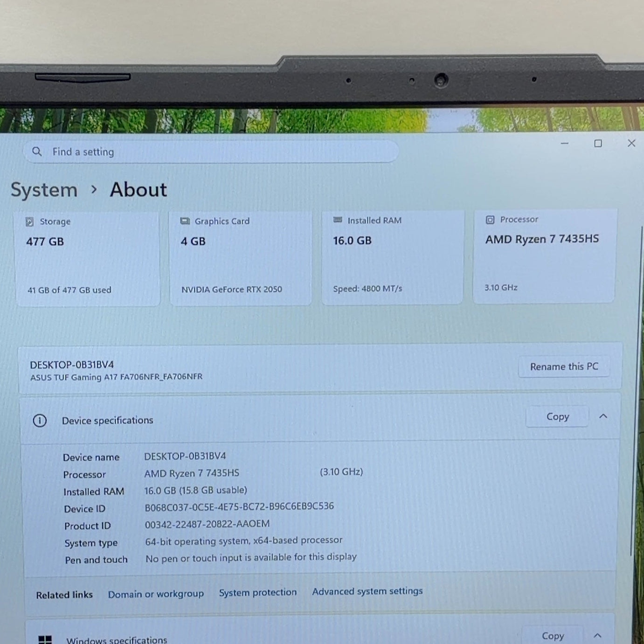Viewport: 644px width, 644px height.
Task: Select the (3.10 GHz) processor speed text
Action: pos(341,472)
